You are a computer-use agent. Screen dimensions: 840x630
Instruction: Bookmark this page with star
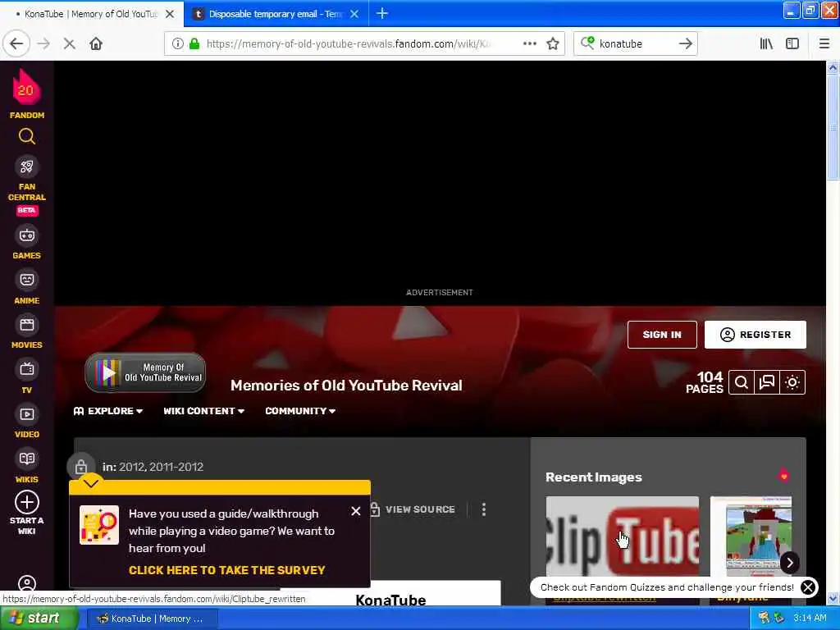click(553, 44)
